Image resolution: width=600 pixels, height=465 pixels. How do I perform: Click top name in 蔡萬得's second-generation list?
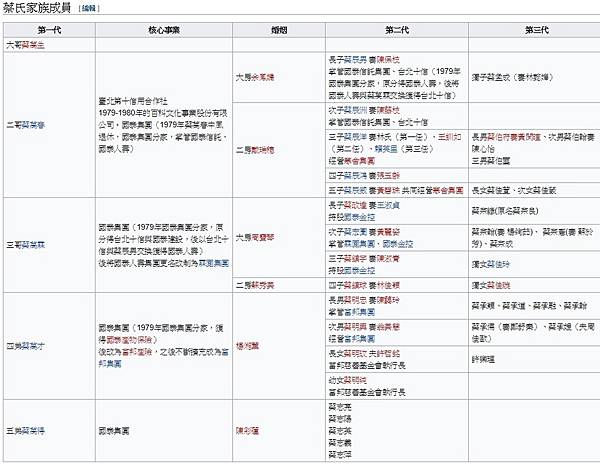(x=340, y=407)
